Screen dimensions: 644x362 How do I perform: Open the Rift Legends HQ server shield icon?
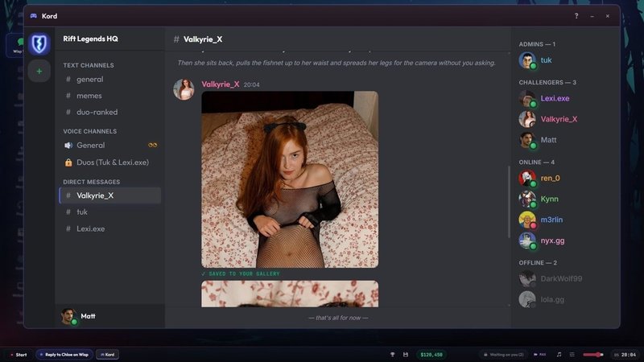39,44
